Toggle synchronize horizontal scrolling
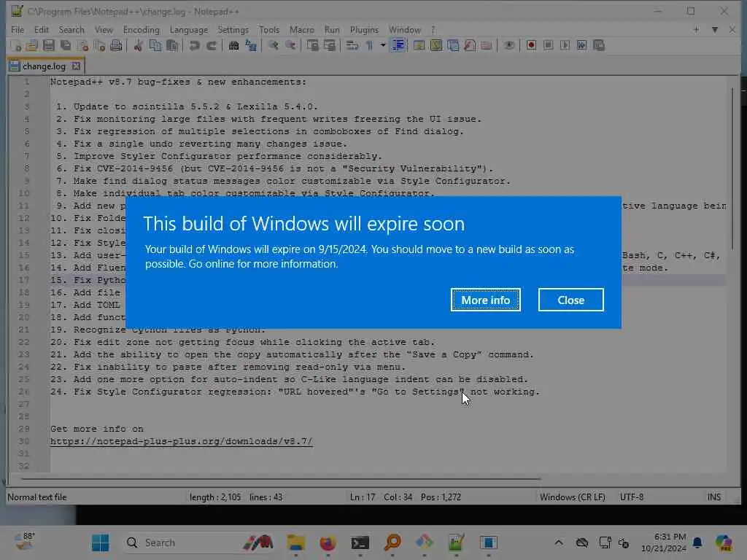 (x=330, y=46)
